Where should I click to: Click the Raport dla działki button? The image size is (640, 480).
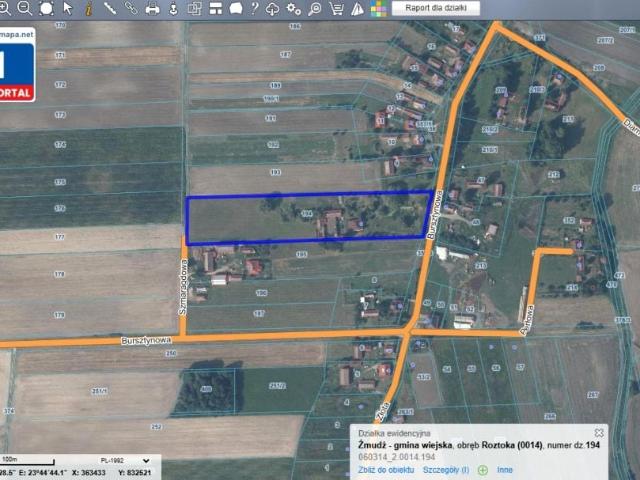[x=436, y=8]
